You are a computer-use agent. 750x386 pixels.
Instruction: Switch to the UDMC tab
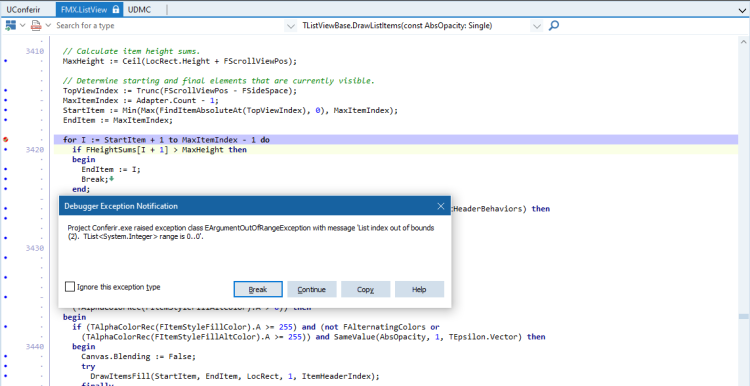click(140, 9)
